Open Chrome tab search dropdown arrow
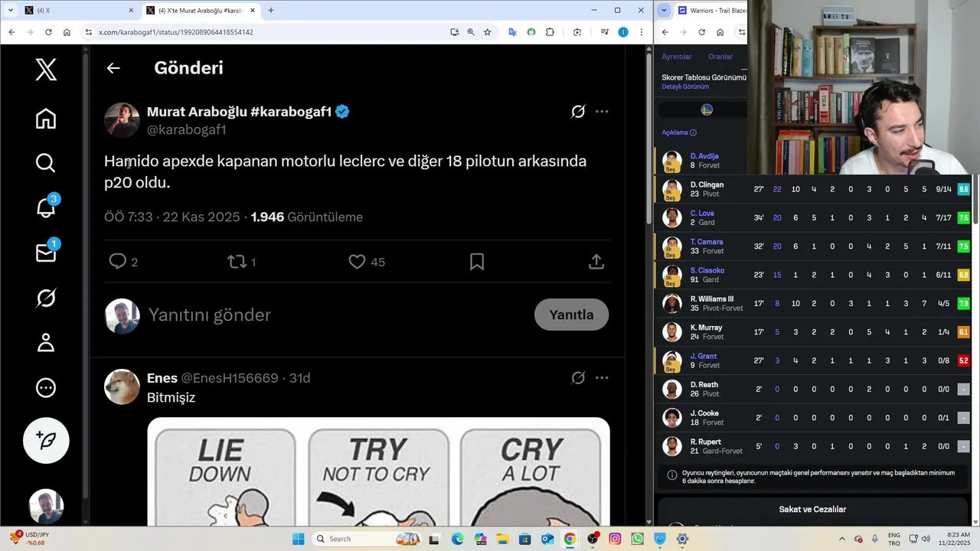Image resolution: width=980 pixels, height=551 pixels. pos(10,10)
